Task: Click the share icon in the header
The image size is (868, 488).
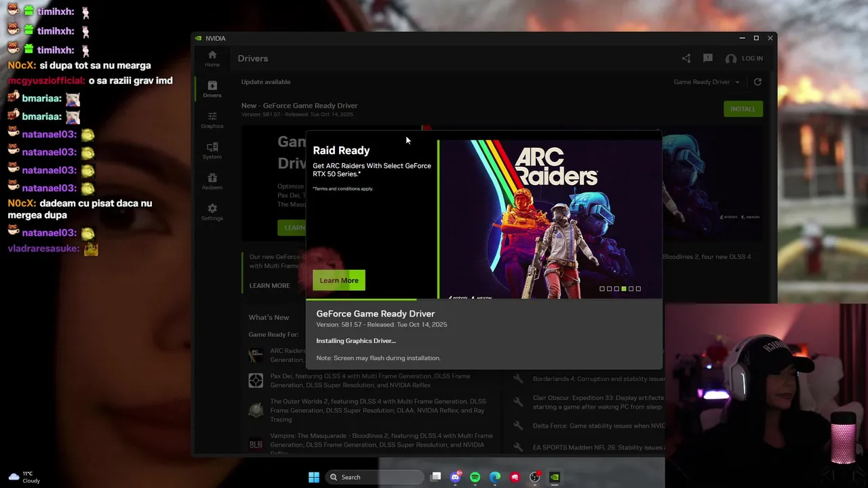Action: click(x=686, y=58)
